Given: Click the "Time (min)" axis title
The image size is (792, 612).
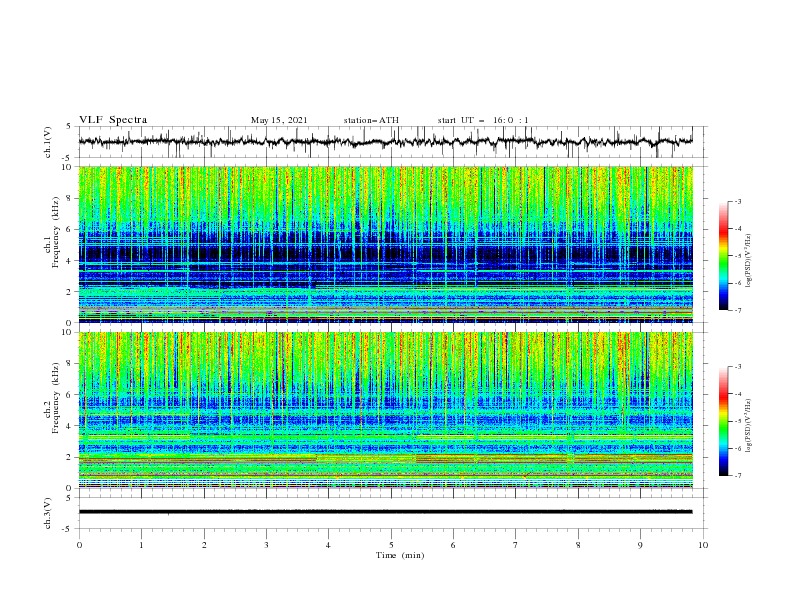Looking at the screenshot, I should coord(400,555).
